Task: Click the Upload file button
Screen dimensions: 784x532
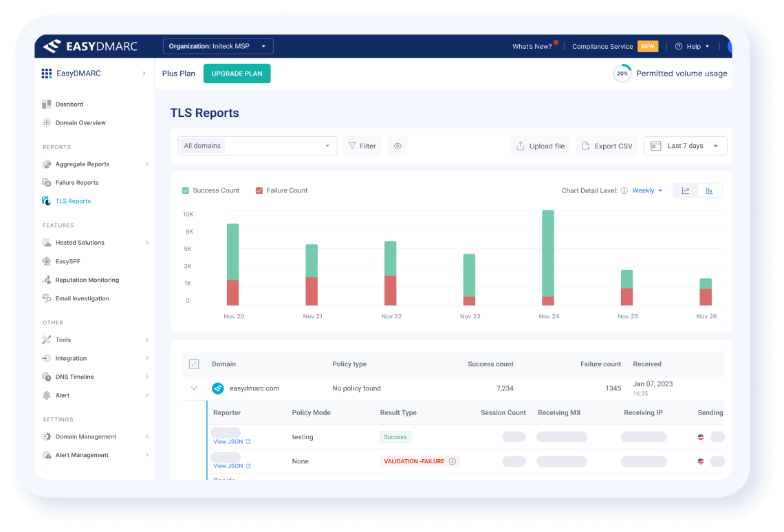Action: [540, 146]
